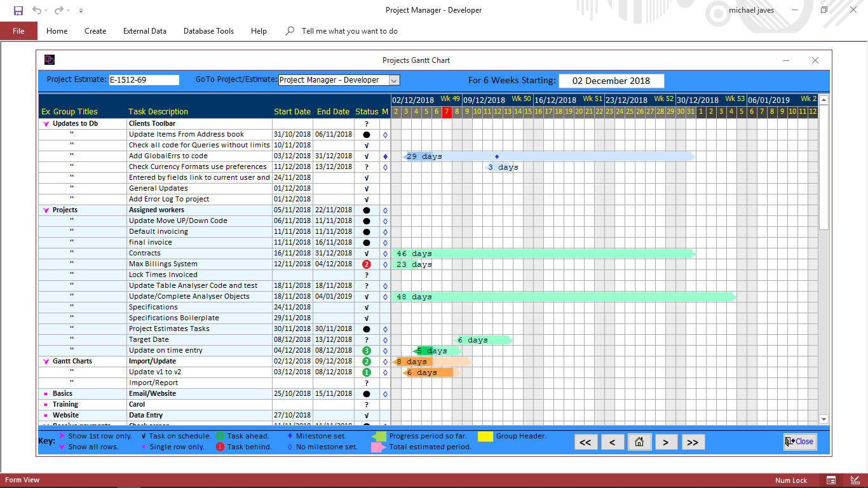Click the green status circle for Update v1 to v2

[x=366, y=372]
